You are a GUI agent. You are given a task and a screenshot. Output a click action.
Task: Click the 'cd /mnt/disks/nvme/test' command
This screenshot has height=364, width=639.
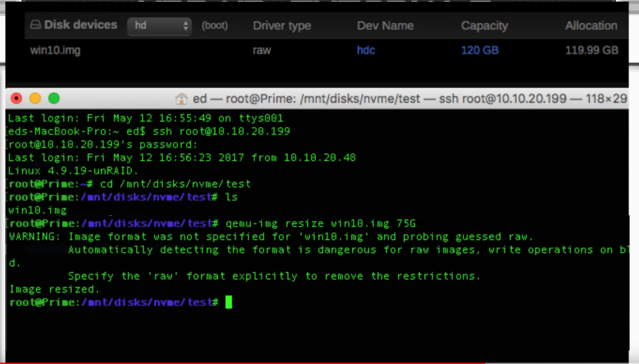[x=175, y=184]
